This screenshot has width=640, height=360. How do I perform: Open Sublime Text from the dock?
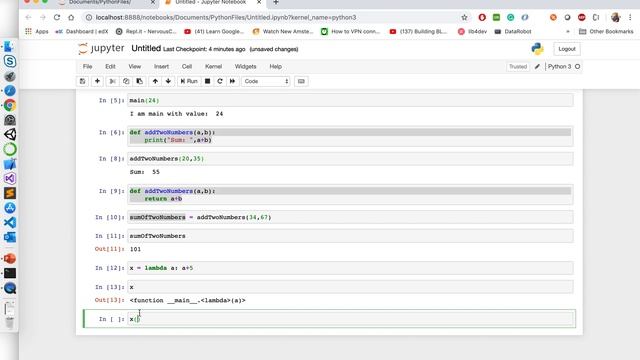click(10, 193)
